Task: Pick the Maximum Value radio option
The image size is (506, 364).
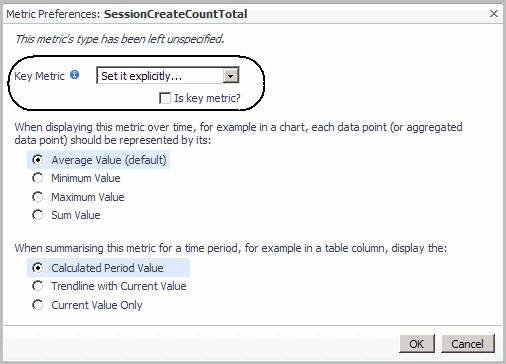Action: (38, 197)
